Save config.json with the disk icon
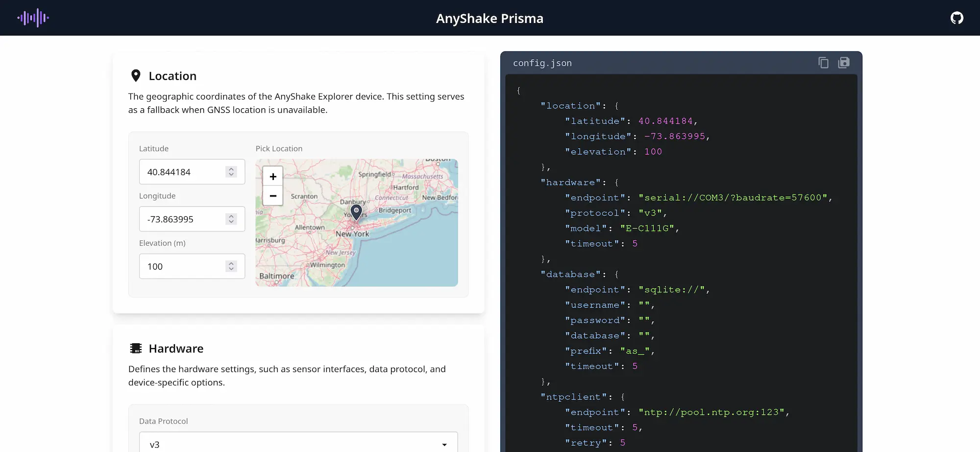The image size is (980, 452). click(x=844, y=63)
